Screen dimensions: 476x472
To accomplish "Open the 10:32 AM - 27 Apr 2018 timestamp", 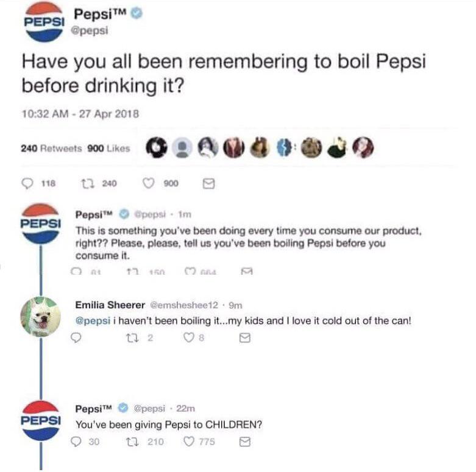I will (80, 113).
